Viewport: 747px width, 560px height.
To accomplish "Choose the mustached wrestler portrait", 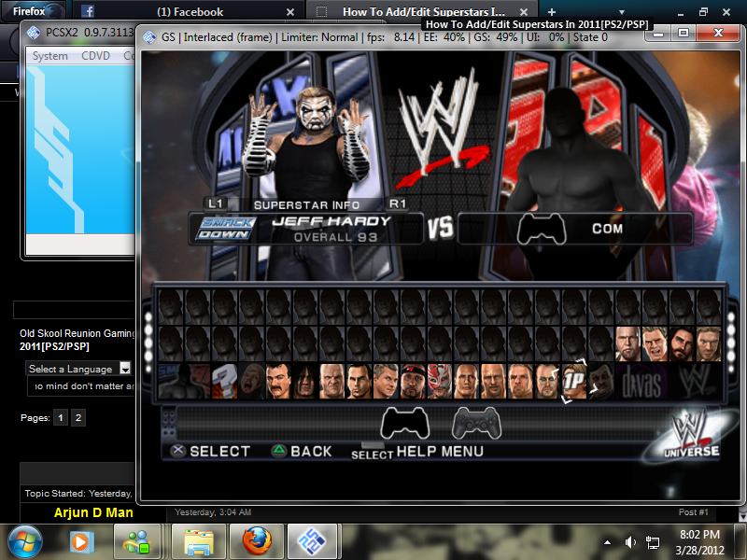I will tap(278, 381).
